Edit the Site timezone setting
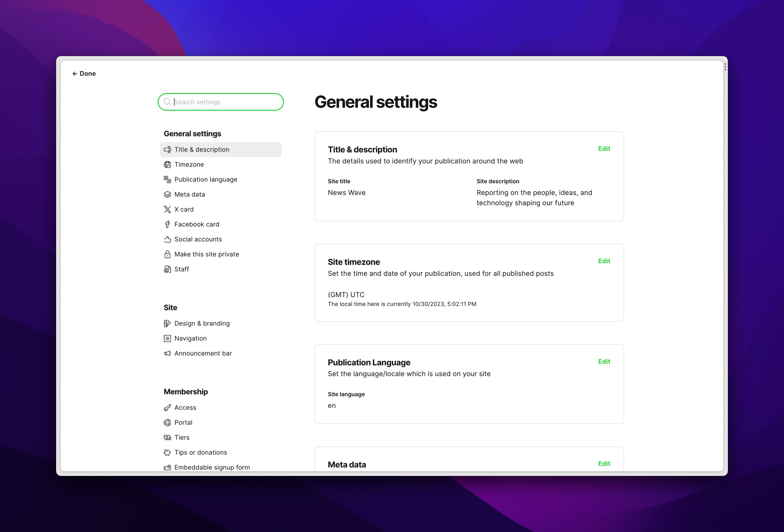 pyautogui.click(x=604, y=261)
